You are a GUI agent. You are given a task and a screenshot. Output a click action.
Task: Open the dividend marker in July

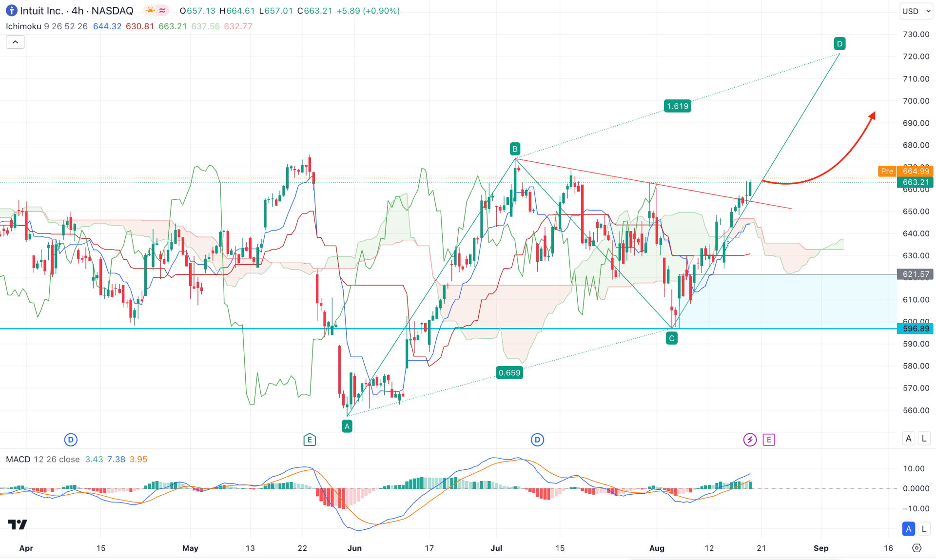[537, 440]
